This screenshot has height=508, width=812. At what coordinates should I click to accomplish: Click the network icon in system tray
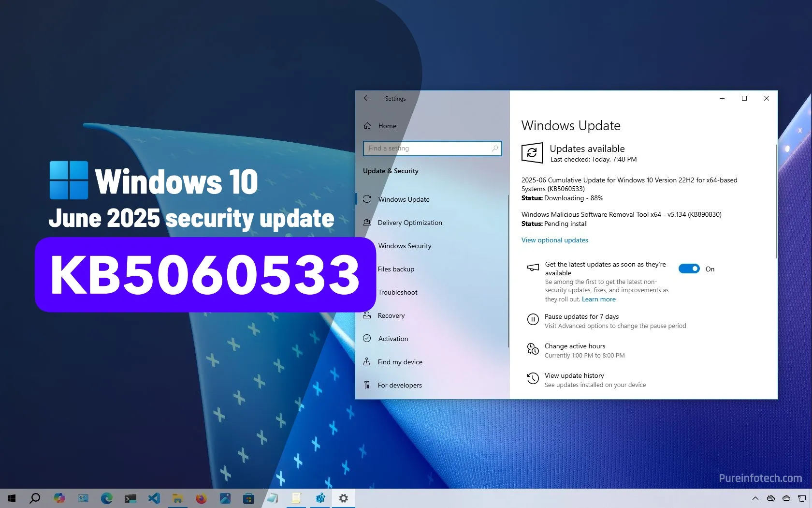(x=802, y=498)
